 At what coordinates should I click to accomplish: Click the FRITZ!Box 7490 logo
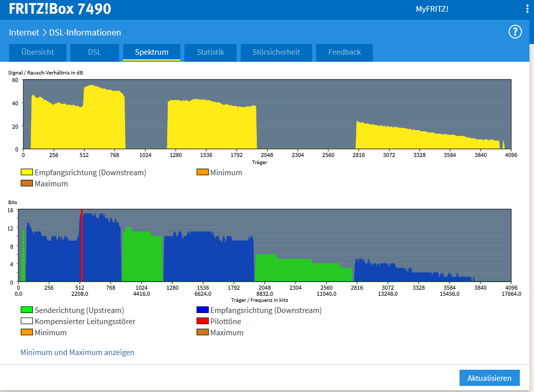[60, 9]
